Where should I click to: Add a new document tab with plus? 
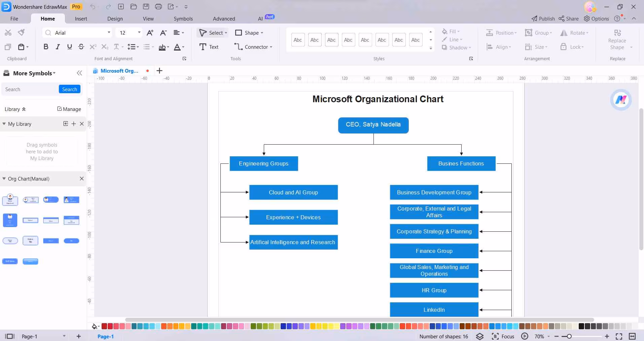(x=159, y=71)
